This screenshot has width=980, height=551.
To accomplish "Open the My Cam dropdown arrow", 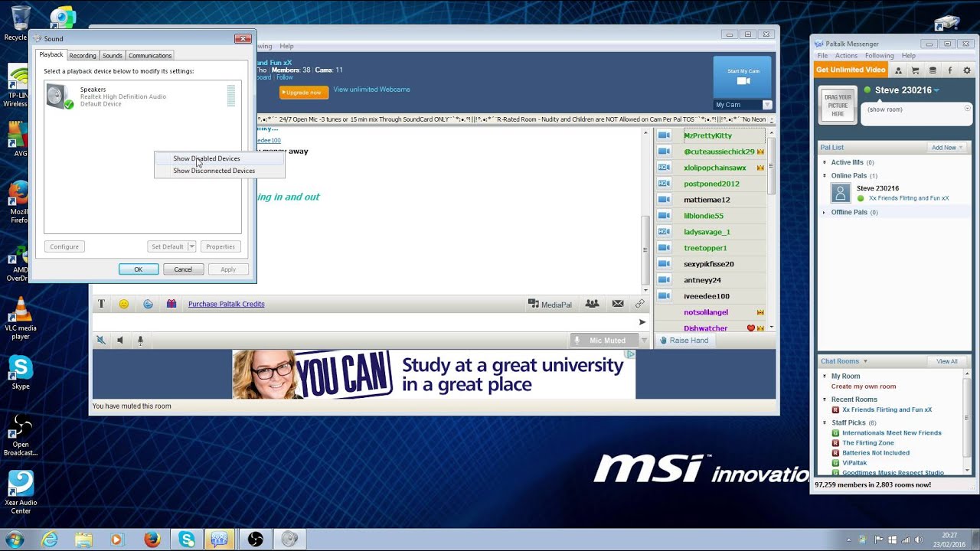I will [x=767, y=105].
